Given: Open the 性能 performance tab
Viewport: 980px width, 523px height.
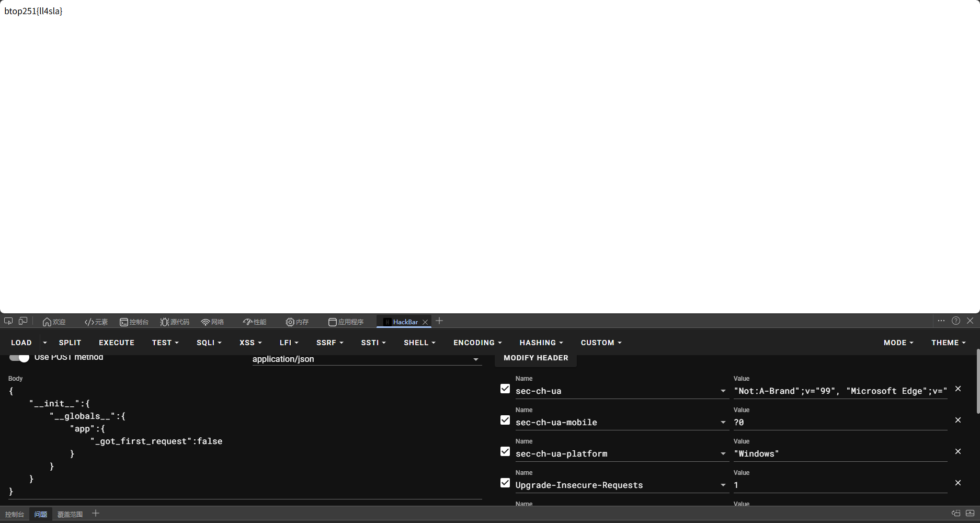Looking at the screenshot, I should click(x=255, y=322).
